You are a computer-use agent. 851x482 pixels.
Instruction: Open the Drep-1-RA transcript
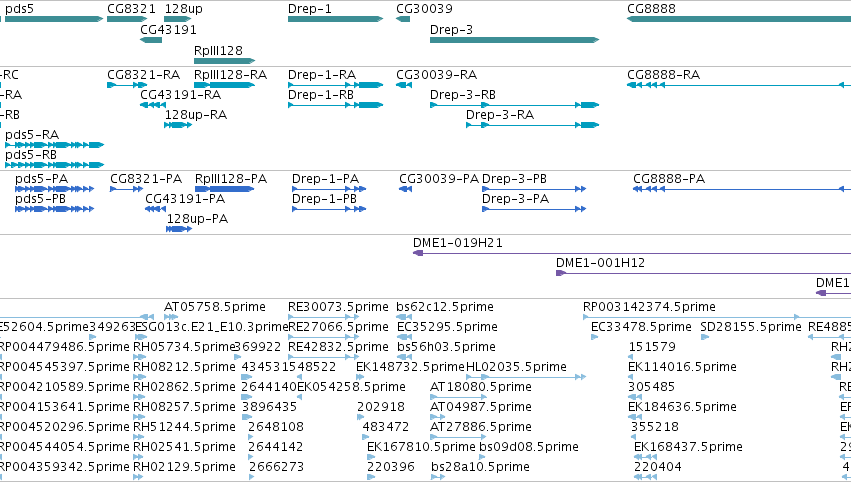(x=335, y=85)
